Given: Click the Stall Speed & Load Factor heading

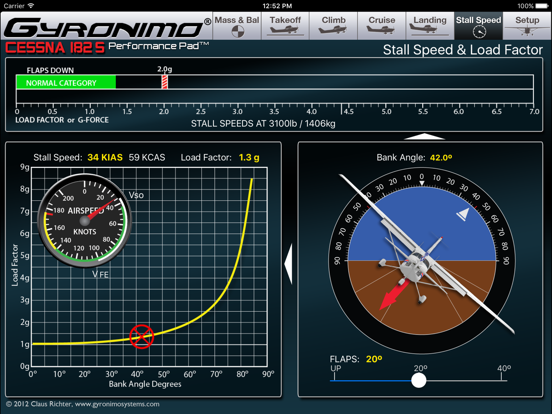Looking at the screenshot, I should pos(463,50).
